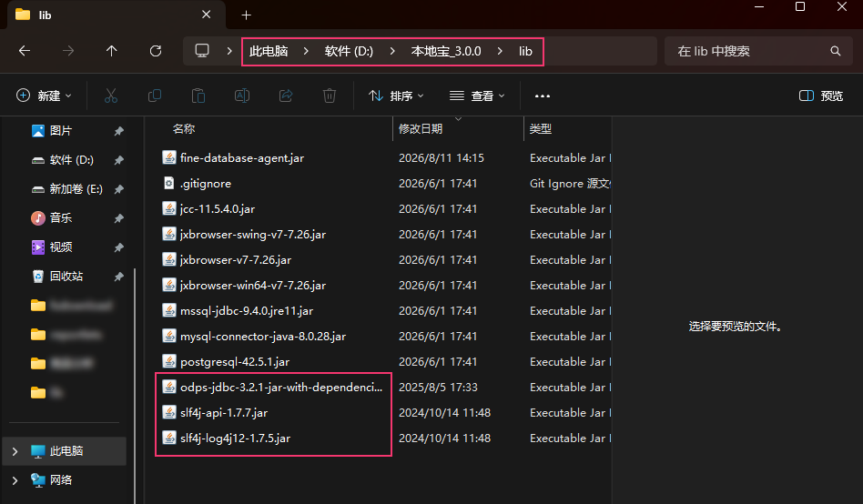Screen dimensions: 863x504
Task: Select the lib tab
Action: (x=116, y=15)
